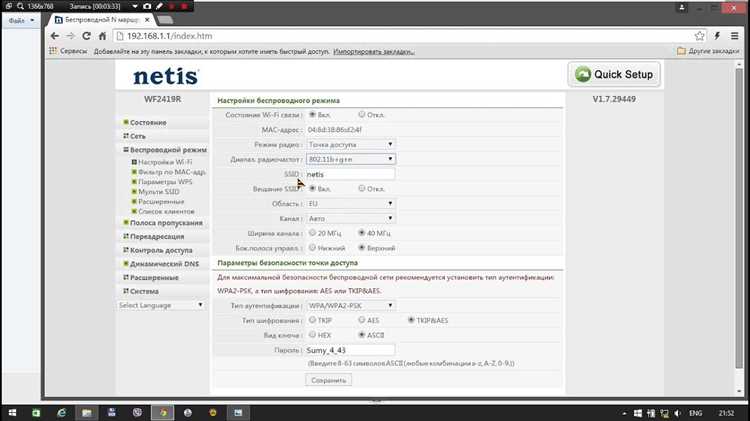Screen dimensions: 750x421
Task: Click into the SSID field containing netis
Action: pyautogui.click(x=351, y=174)
